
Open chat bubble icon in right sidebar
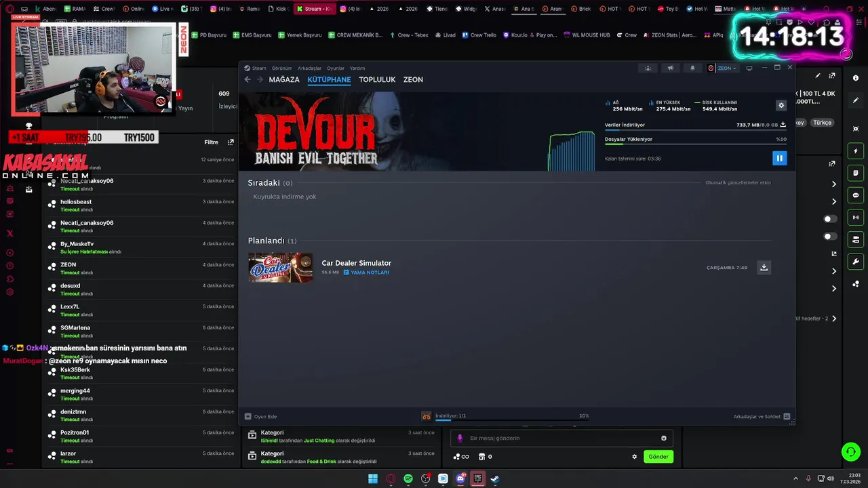pos(856,195)
